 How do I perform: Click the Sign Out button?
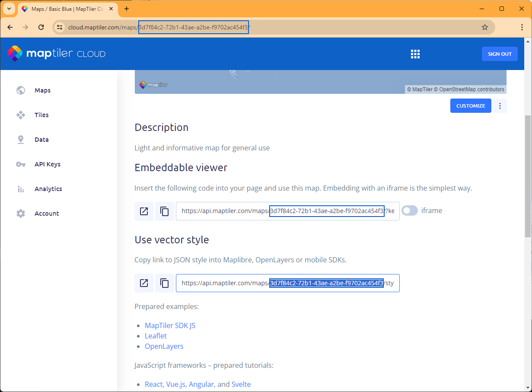(500, 54)
